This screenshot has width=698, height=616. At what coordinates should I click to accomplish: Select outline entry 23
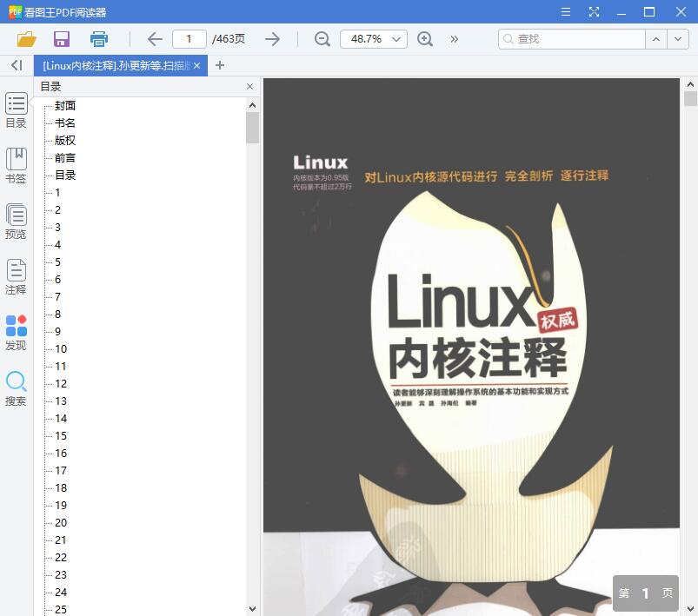61,574
